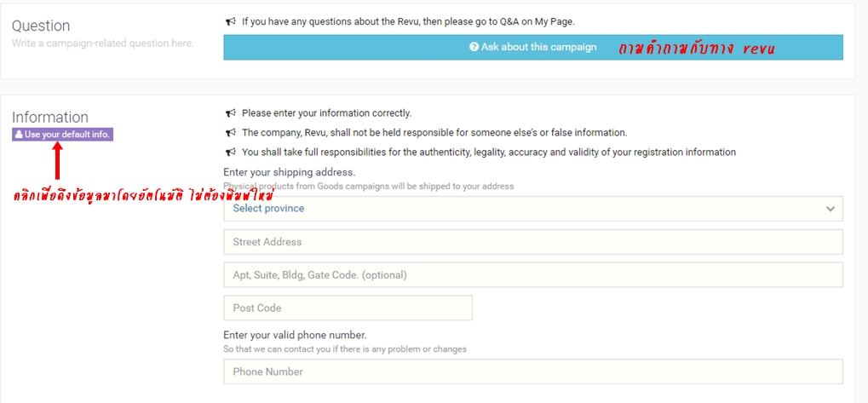Click the question-mark circle icon before Ask about

(x=474, y=47)
